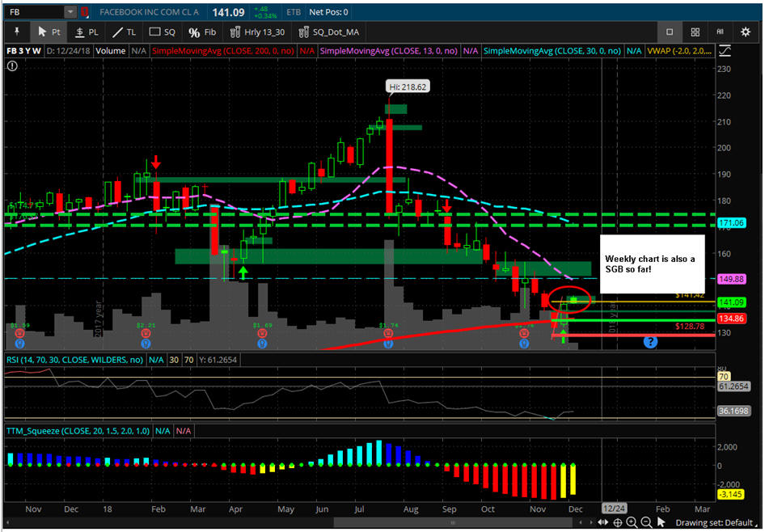The height and width of the screenshot is (532, 765).
Task: Toggle the Square (SQ) drawing tool
Action: point(162,32)
